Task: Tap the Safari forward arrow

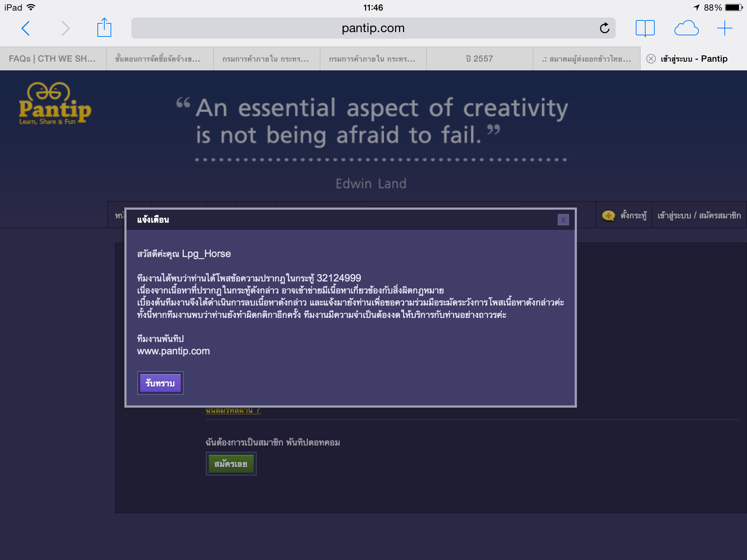Action: coord(65,28)
